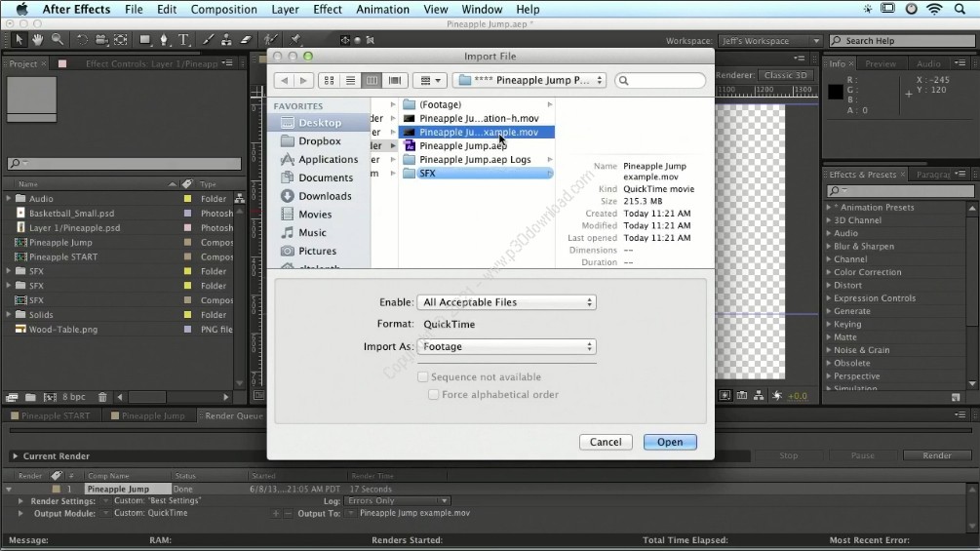Open Interpret Footage icon in Project panel
This screenshot has width=980, height=551.
click(x=12, y=397)
